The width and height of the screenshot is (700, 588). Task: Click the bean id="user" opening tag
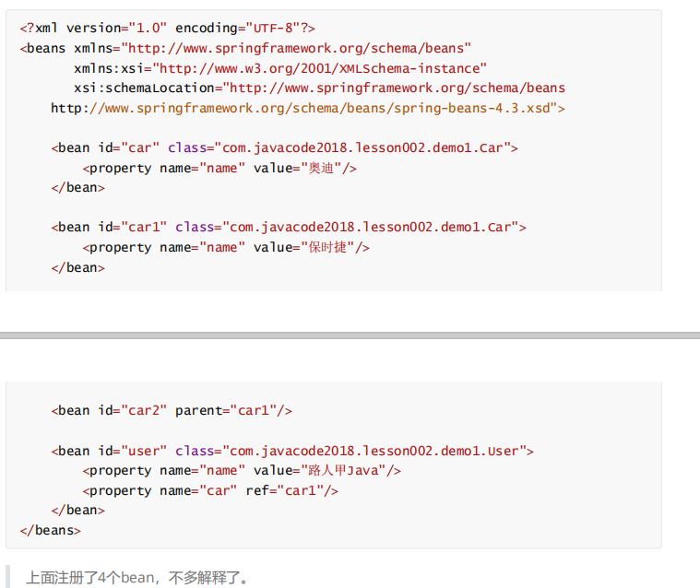(109, 451)
